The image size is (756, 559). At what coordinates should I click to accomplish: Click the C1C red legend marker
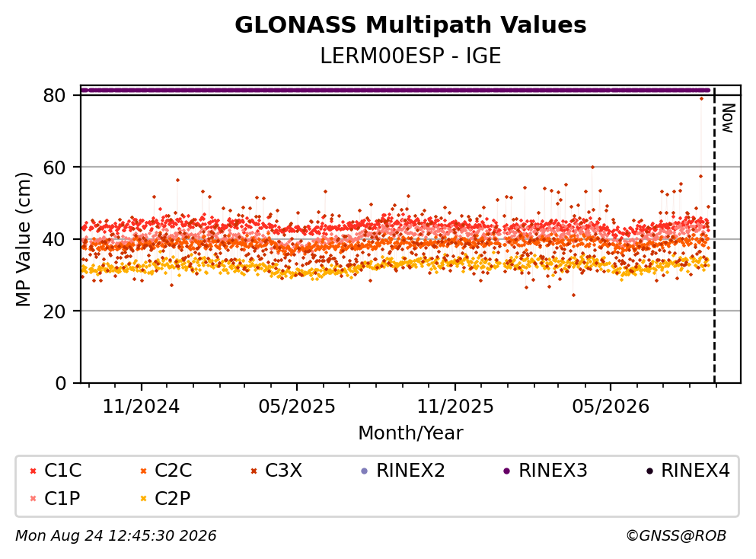click(33, 471)
